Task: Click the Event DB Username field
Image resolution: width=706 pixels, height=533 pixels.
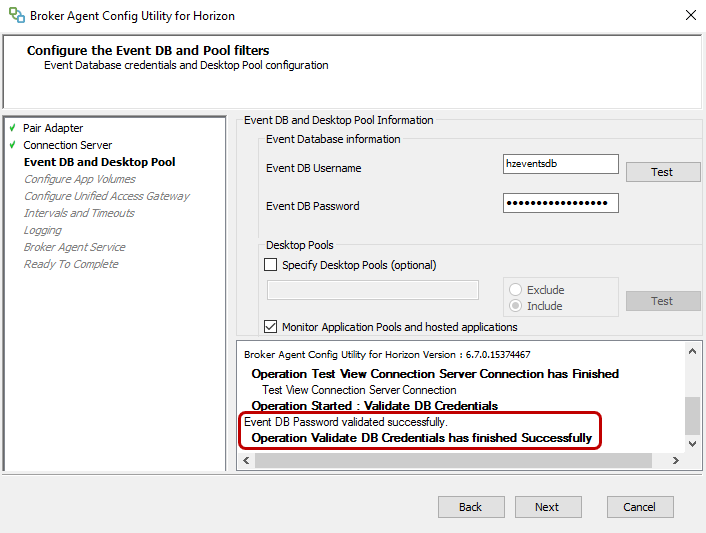Action: (560, 165)
